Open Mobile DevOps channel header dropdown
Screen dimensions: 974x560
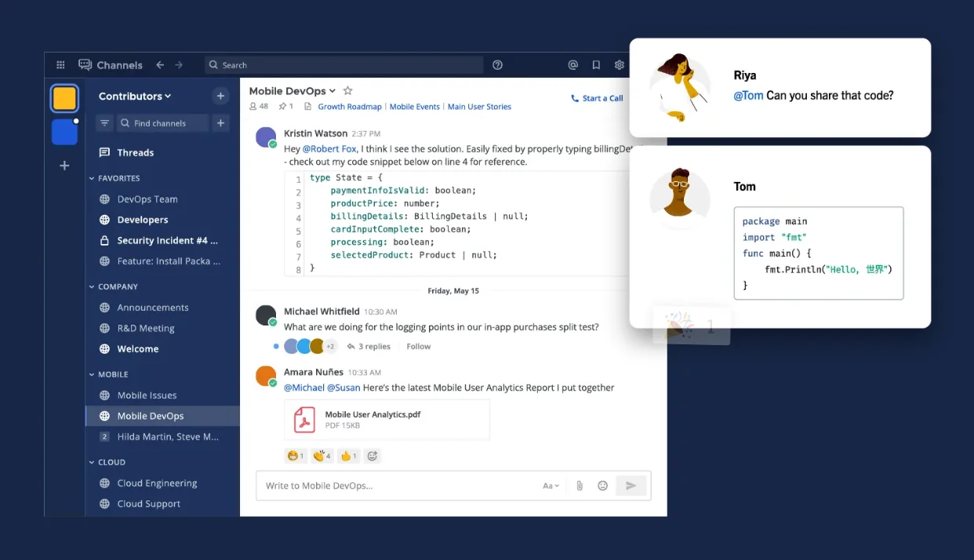tap(333, 91)
